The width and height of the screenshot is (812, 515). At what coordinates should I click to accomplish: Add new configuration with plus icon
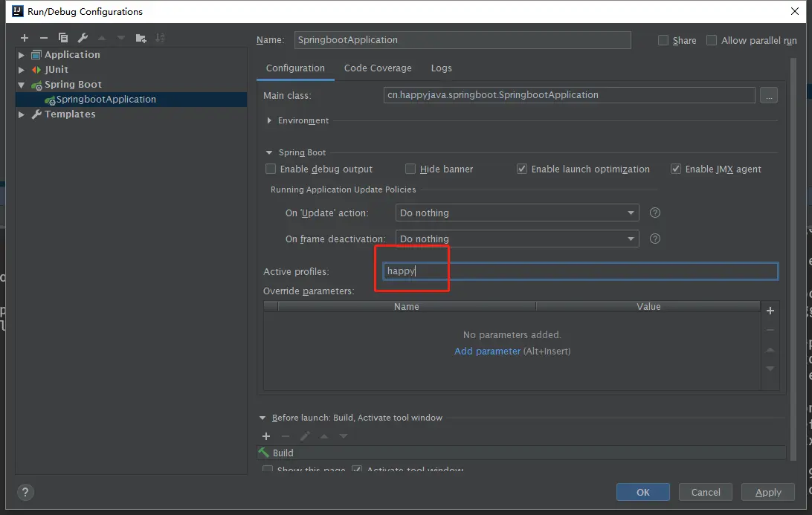[25, 38]
